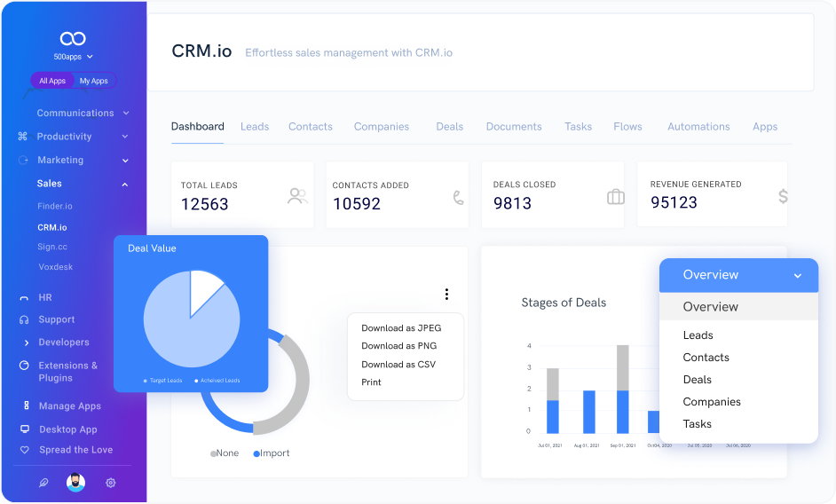Open the 500apps account dropdown
Screen dimensions: 836x504
tap(73, 57)
